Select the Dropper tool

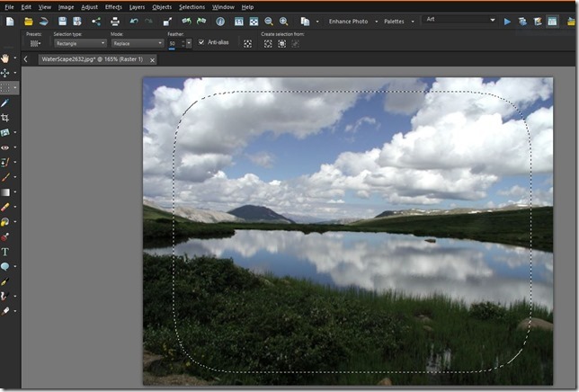[x=5, y=103]
